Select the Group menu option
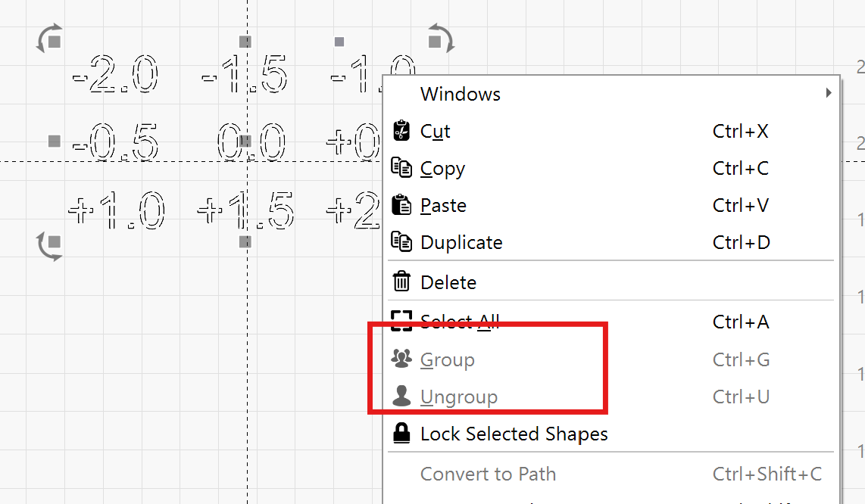 point(448,359)
